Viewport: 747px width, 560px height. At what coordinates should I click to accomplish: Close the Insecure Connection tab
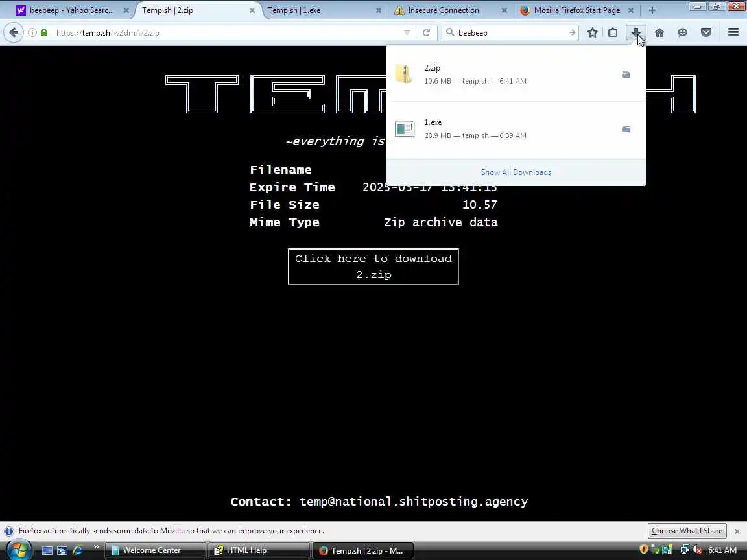504,10
